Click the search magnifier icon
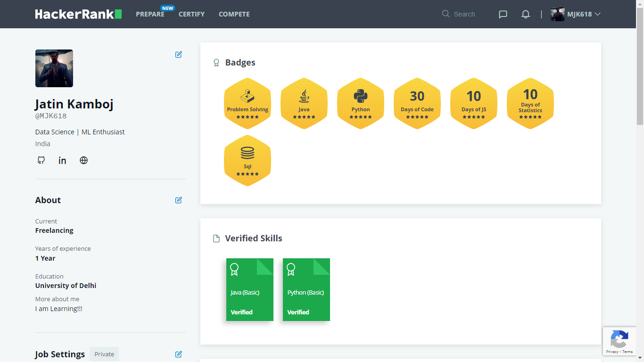The height and width of the screenshot is (362, 644). [x=446, y=14]
